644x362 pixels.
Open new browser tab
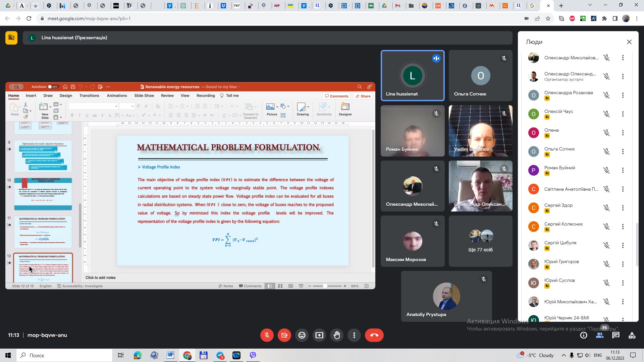[561, 6]
